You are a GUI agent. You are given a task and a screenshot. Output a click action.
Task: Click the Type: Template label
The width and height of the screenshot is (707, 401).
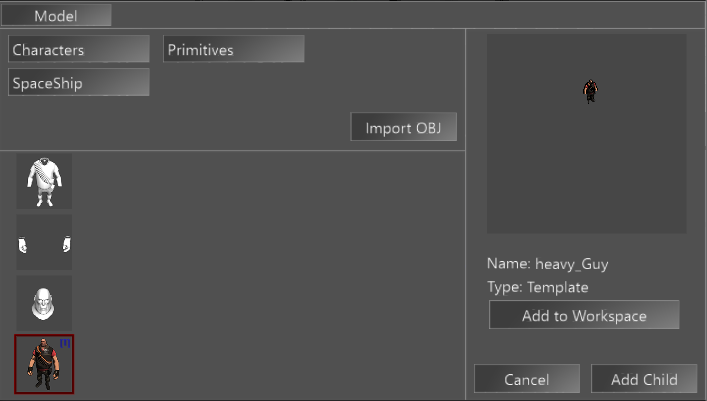pos(537,287)
